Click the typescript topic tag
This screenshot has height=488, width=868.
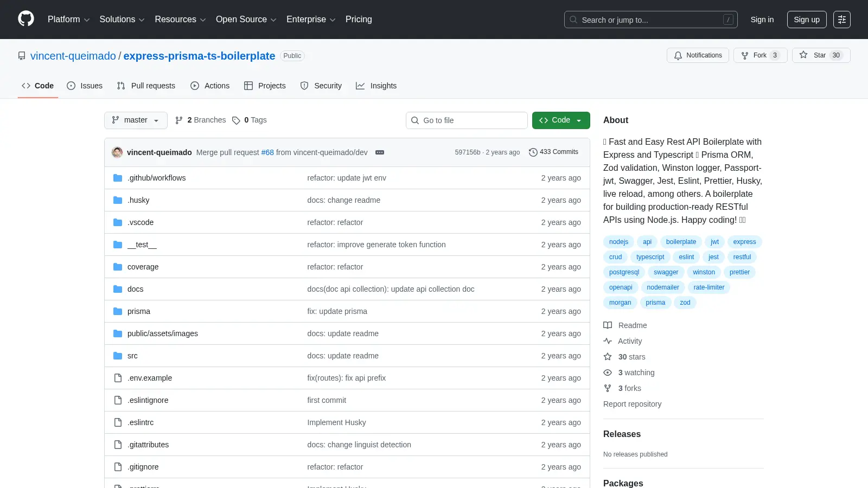tap(650, 257)
